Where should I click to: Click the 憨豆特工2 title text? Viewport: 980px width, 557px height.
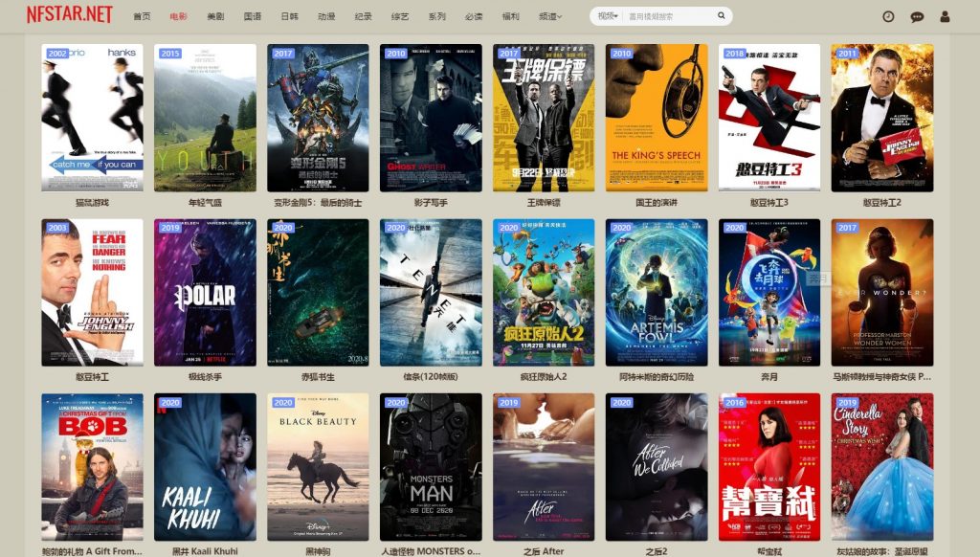click(x=881, y=203)
